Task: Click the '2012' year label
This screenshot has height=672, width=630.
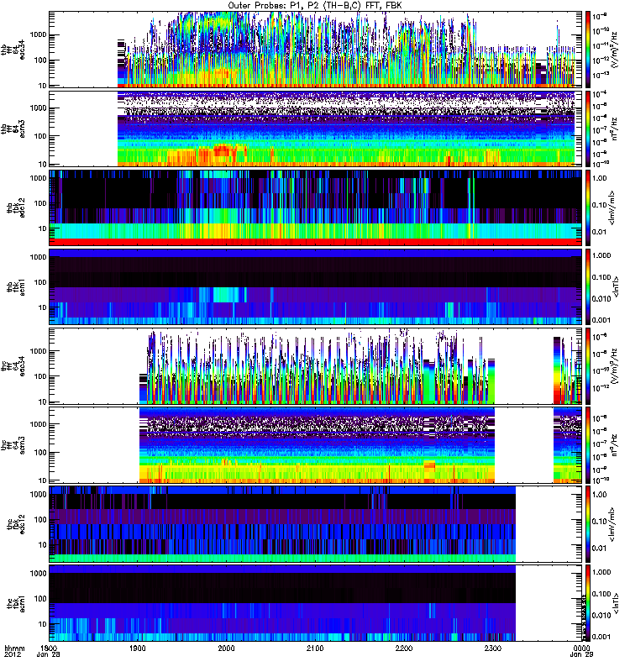Action: tap(13, 655)
